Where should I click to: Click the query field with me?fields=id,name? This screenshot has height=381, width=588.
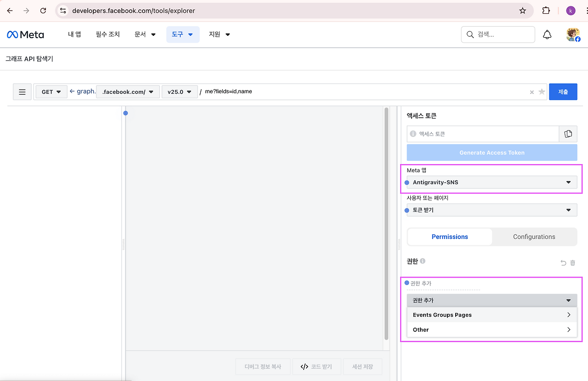(x=365, y=92)
